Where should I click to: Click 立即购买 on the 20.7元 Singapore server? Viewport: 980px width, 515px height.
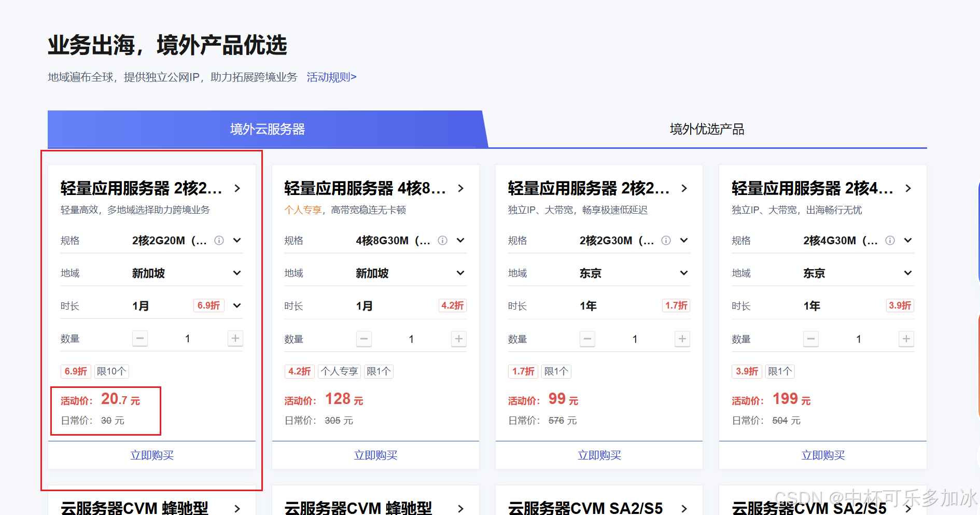click(x=151, y=455)
